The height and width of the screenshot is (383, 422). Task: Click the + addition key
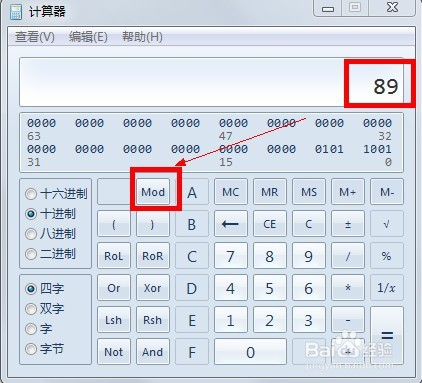(x=348, y=352)
